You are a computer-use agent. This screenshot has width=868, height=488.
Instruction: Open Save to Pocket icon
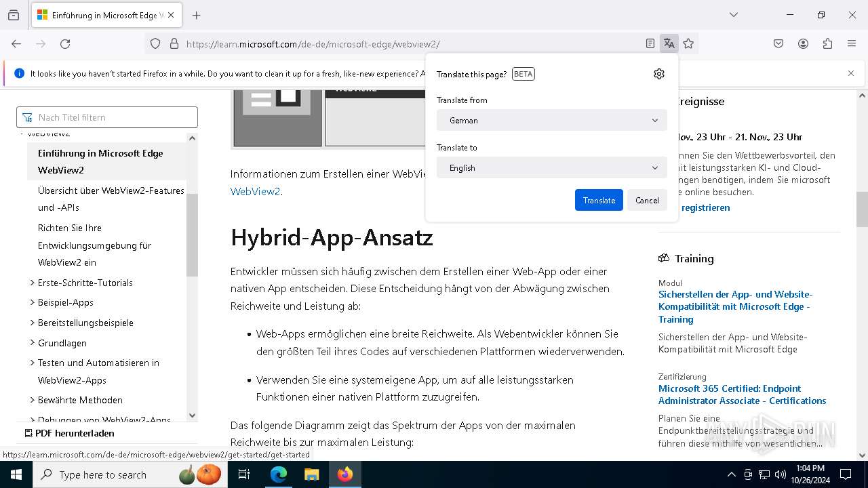coord(778,44)
